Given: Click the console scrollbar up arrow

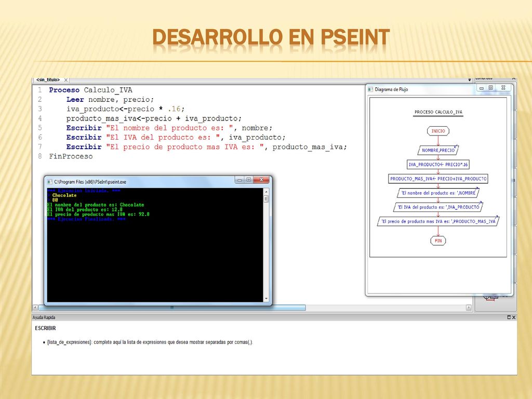Looking at the screenshot, I should (266, 192).
